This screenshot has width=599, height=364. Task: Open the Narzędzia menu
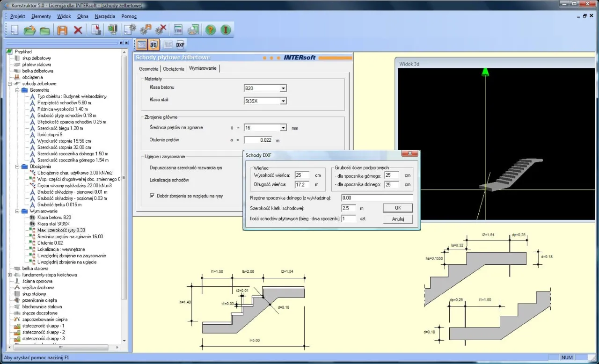[x=105, y=16]
